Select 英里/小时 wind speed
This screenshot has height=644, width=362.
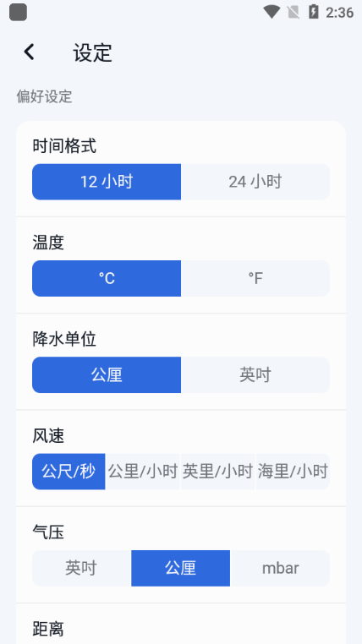click(x=217, y=472)
